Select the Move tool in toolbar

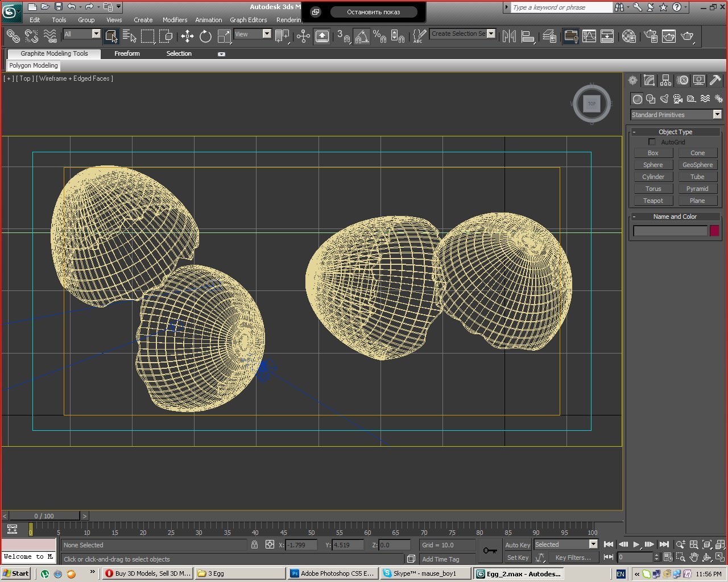(x=187, y=36)
